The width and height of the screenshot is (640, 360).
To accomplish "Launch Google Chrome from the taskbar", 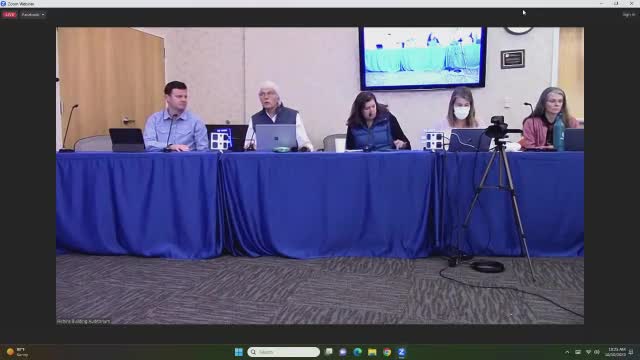I will click(387, 352).
